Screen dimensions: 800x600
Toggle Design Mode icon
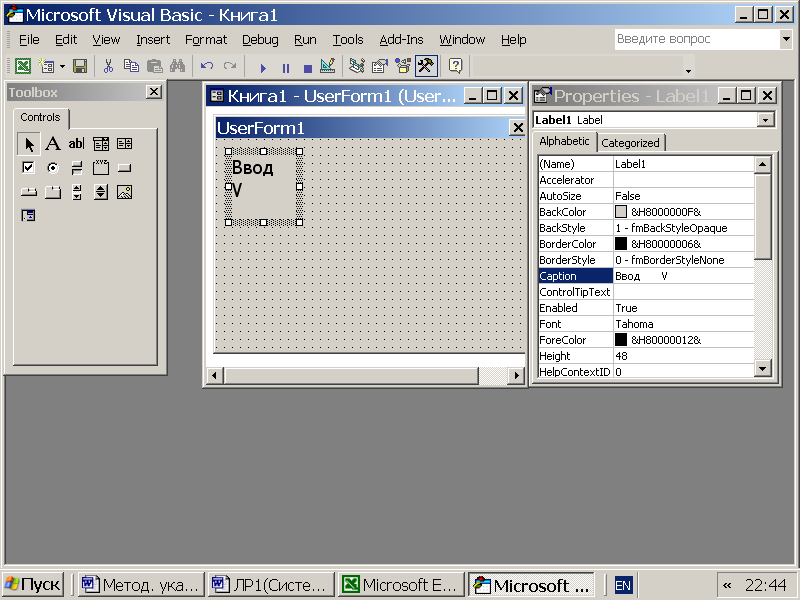pyautogui.click(x=328, y=66)
